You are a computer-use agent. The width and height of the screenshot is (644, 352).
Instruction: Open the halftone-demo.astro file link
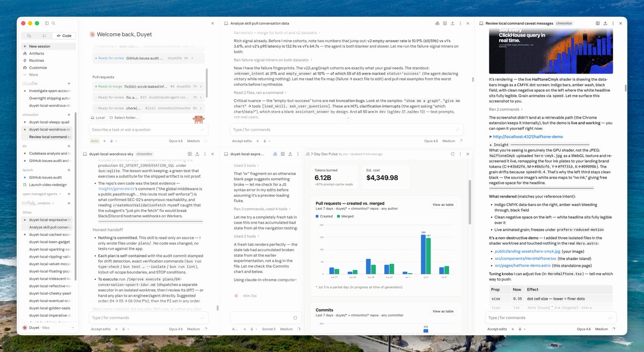[523, 265]
